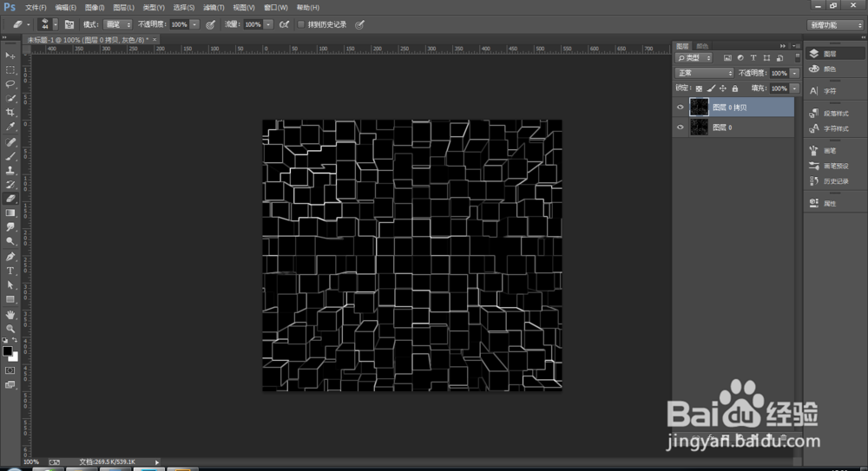Select the Blur tool

click(x=10, y=227)
